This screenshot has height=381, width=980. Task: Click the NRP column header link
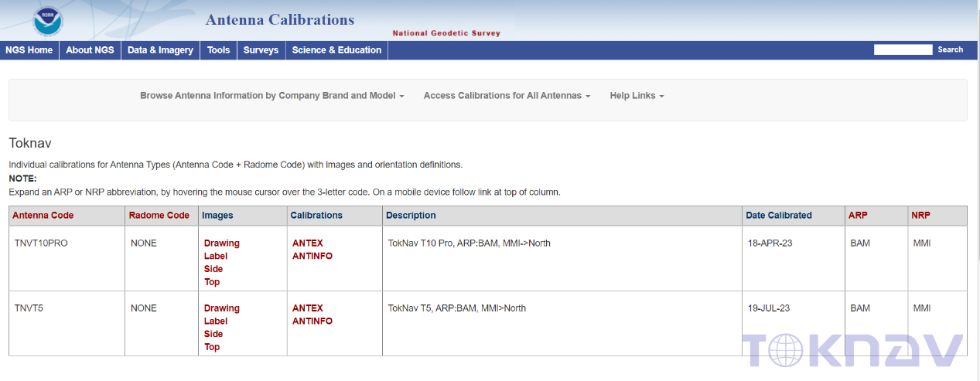pos(920,216)
